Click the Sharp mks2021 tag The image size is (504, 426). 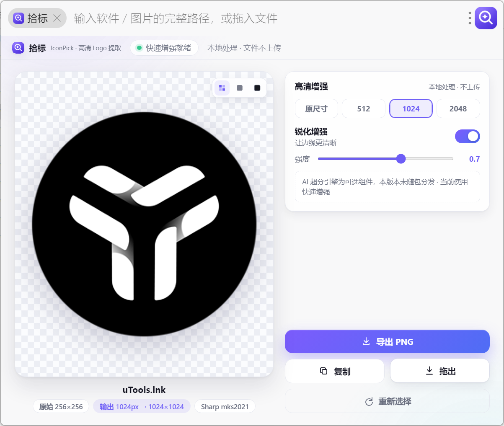click(225, 406)
